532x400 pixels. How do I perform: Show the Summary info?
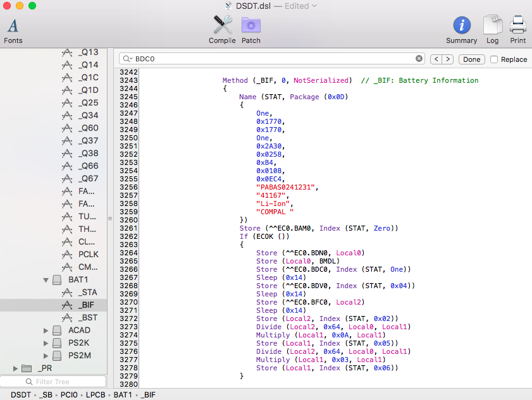tap(461, 30)
